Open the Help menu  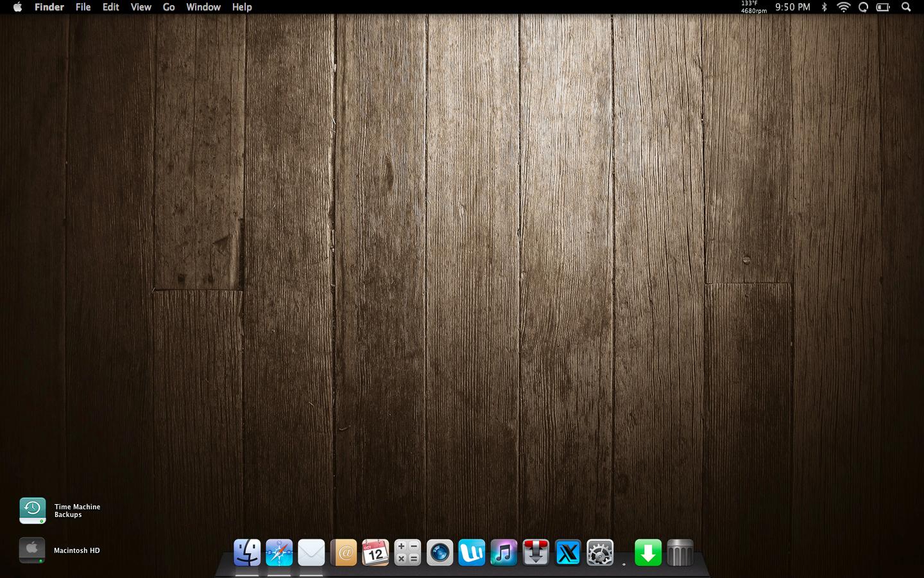click(242, 7)
